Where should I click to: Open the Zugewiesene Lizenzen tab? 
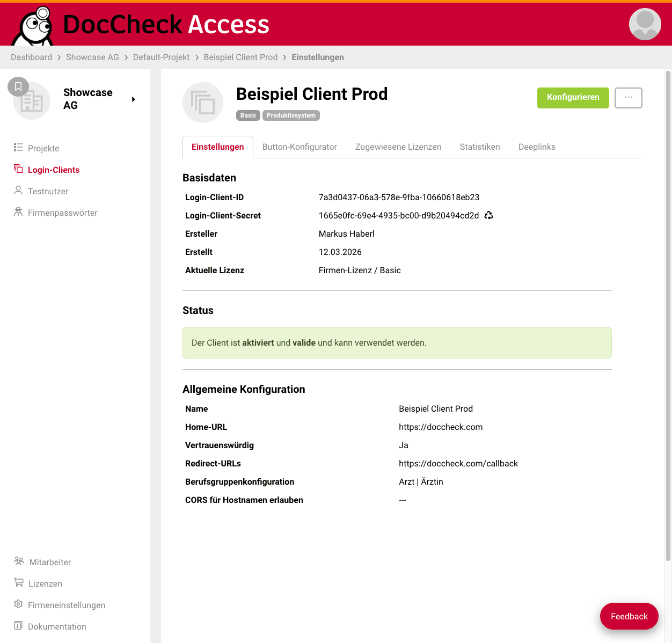pyautogui.click(x=398, y=147)
